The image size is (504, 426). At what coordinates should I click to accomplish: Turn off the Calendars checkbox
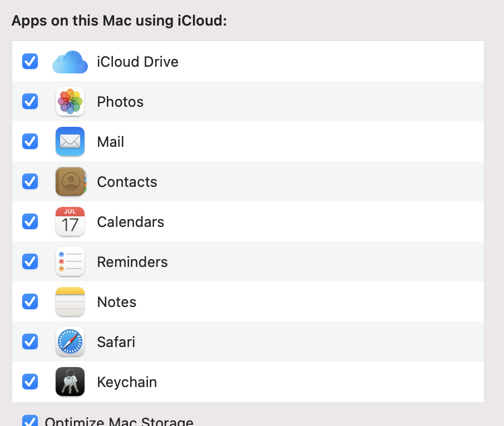click(x=30, y=222)
